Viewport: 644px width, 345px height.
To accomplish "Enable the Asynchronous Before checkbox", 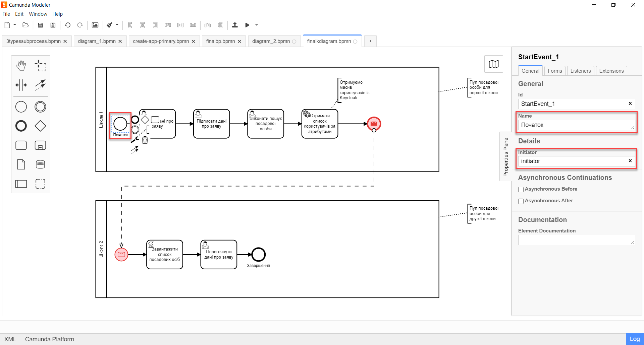I will [x=521, y=190].
